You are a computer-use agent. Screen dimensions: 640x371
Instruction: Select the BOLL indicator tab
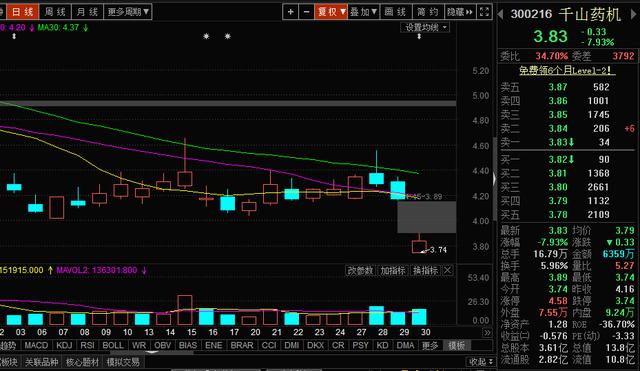tap(112, 345)
